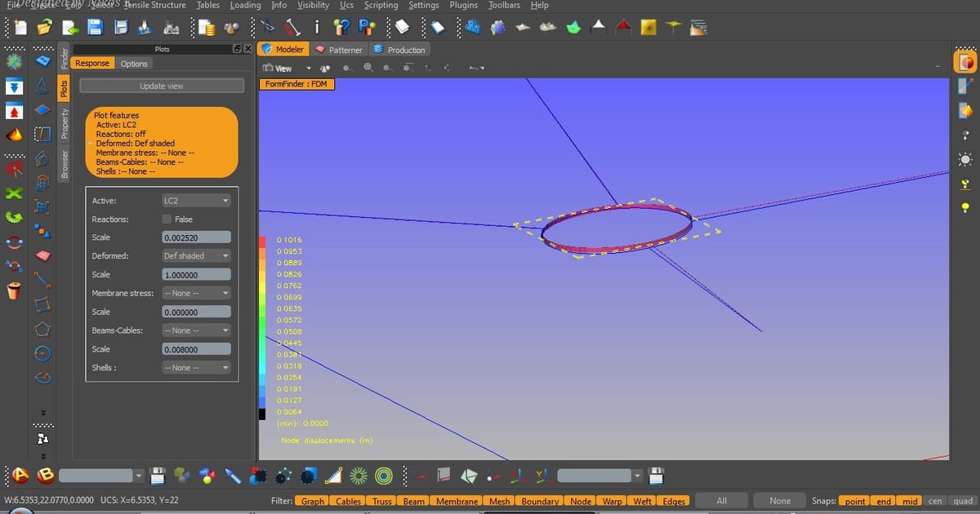Click the light bulb icon on right sidebar

(966, 208)
